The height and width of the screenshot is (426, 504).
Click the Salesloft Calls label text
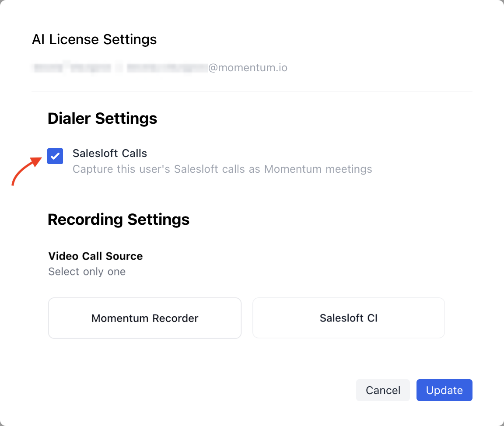click(x=109, y=153)
